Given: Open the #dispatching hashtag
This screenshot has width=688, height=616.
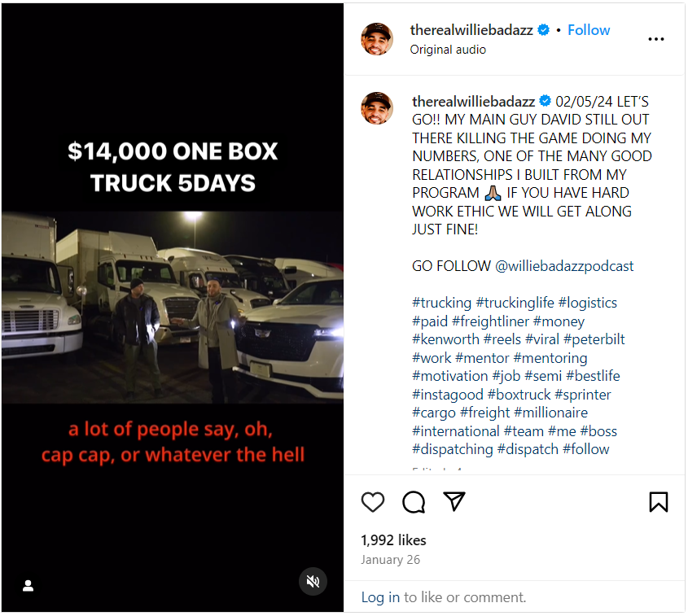Looking at the screenshot, I should [x=452, y=449].
